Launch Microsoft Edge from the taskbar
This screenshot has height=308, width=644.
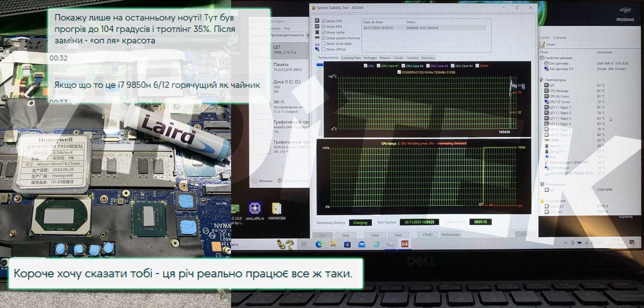(x=319, y=244)
